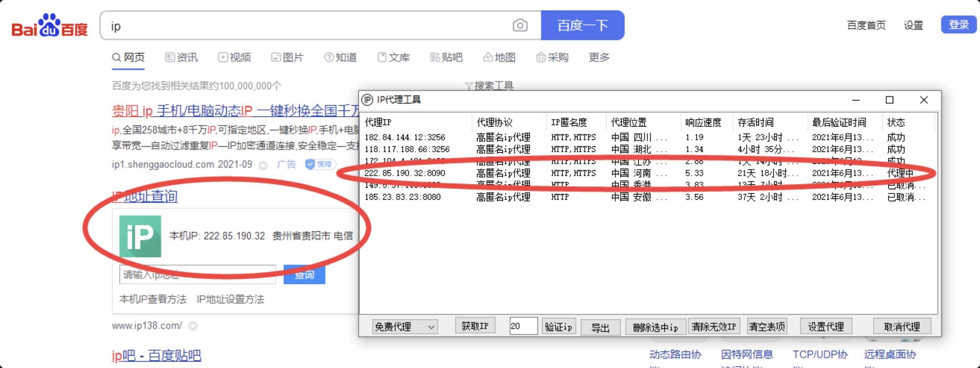Sort by the 状态 column header

[908, 122]
